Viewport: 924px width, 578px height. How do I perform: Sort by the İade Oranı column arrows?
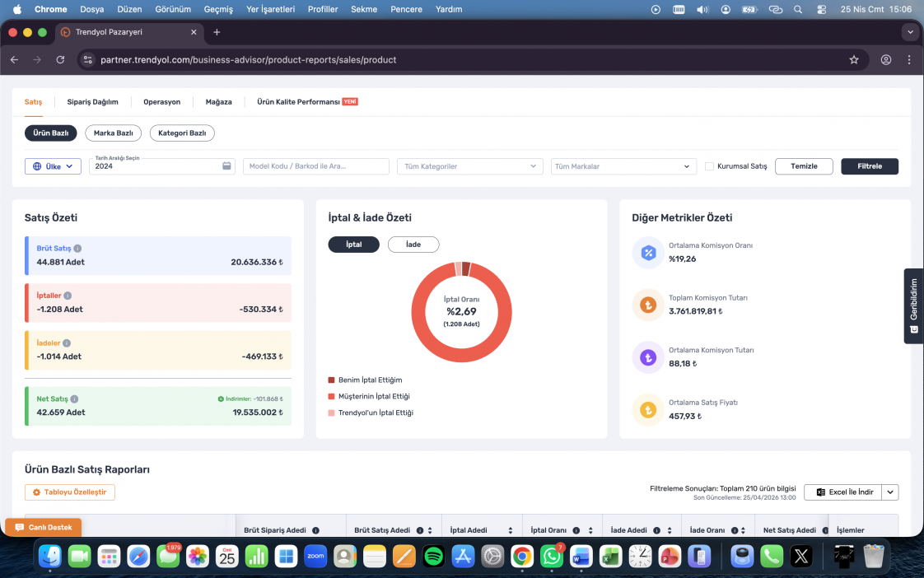[x=743, y=530]
